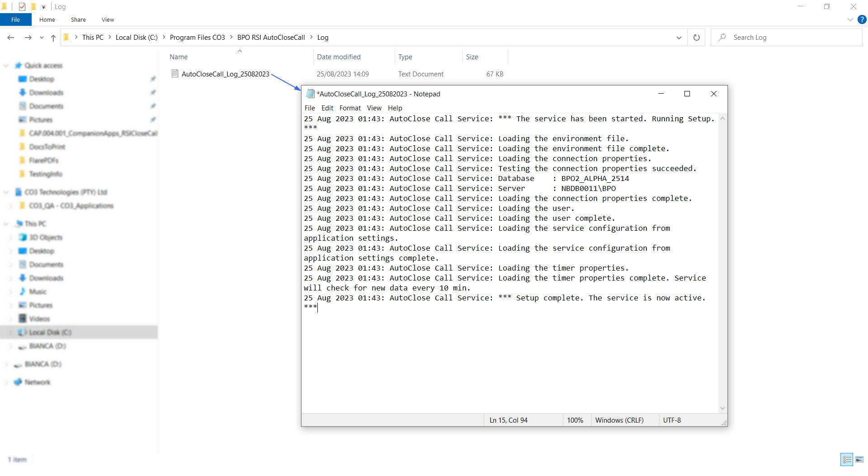Click the Network icon in sidebar
The image size is (868, 476).
tap(18, 382)
